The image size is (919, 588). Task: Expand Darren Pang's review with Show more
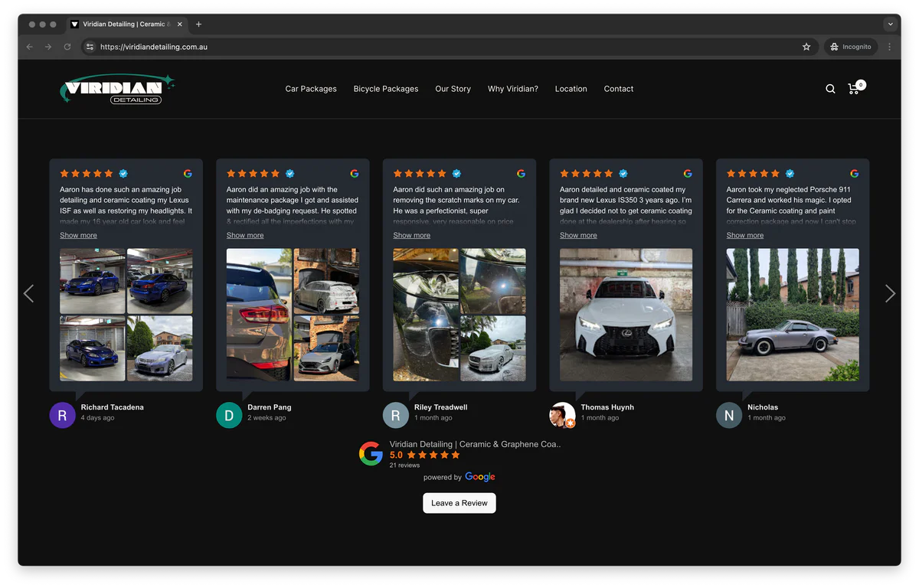click(245, 235)
